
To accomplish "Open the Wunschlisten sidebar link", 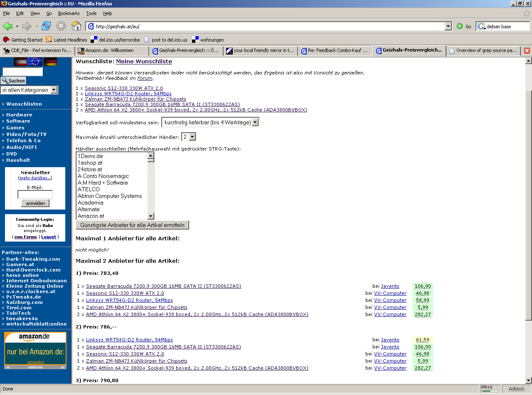I will [24, 104].
